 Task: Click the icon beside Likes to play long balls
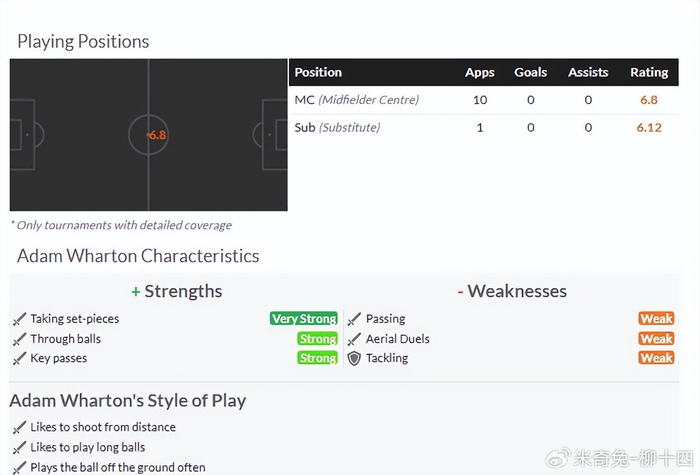(19, 447)
